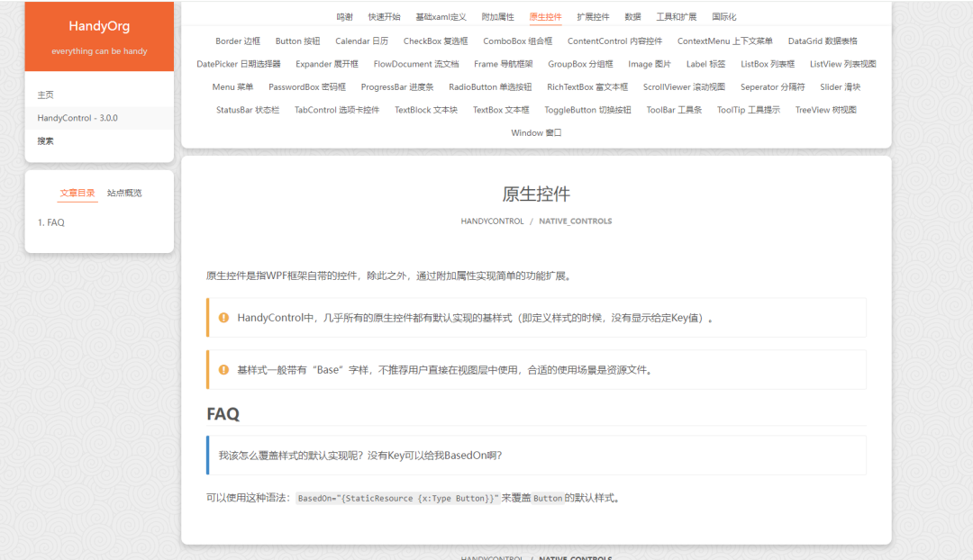Select the 扩展控件 top menu item

pyautogui.click(x=593, y=17)
